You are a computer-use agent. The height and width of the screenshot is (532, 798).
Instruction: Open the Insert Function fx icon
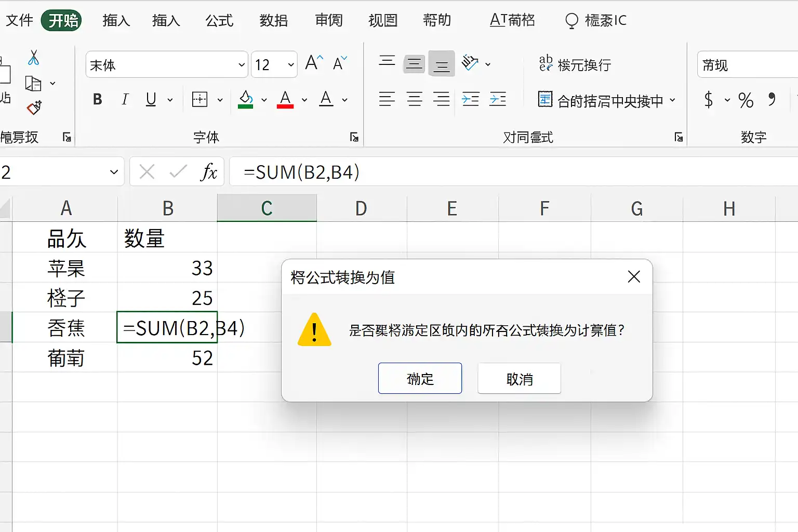pyautogui.click(x=208, y=172)
